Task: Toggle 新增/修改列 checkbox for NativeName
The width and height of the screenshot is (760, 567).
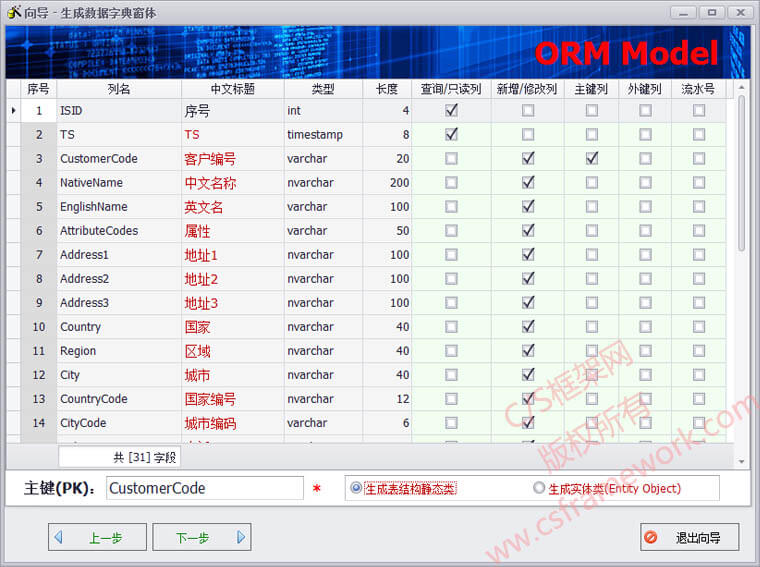Action: [528, 183]
